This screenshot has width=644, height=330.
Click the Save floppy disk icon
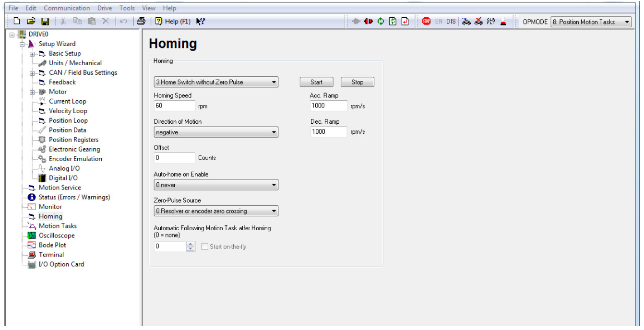pyautogui.click(x=45, y=22)
